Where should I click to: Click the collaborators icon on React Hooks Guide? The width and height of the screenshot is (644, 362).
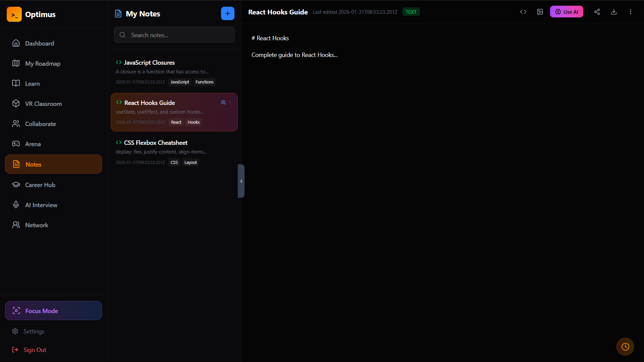[223, 103]
